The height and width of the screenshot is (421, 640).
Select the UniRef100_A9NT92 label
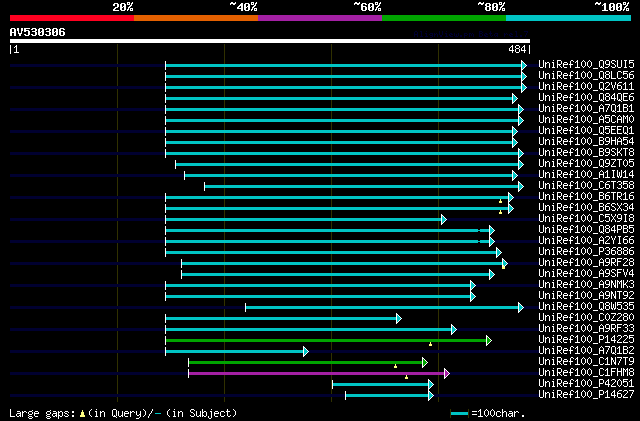click(586, 296)
